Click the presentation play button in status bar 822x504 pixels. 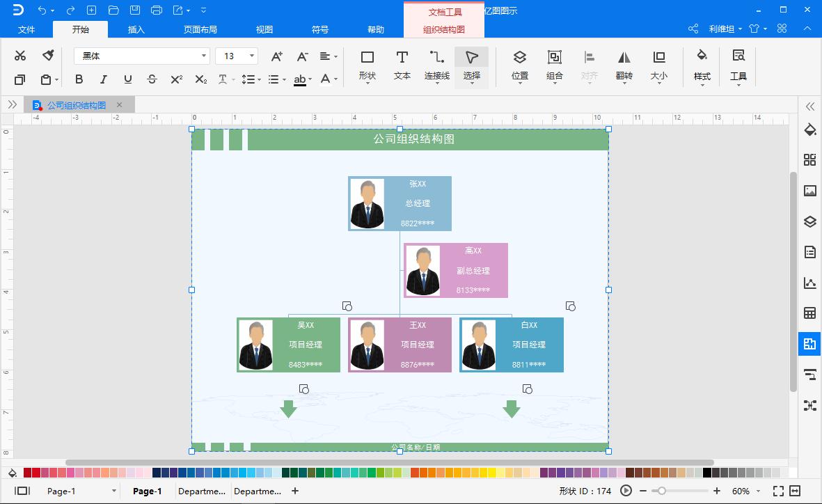point(626,491)
